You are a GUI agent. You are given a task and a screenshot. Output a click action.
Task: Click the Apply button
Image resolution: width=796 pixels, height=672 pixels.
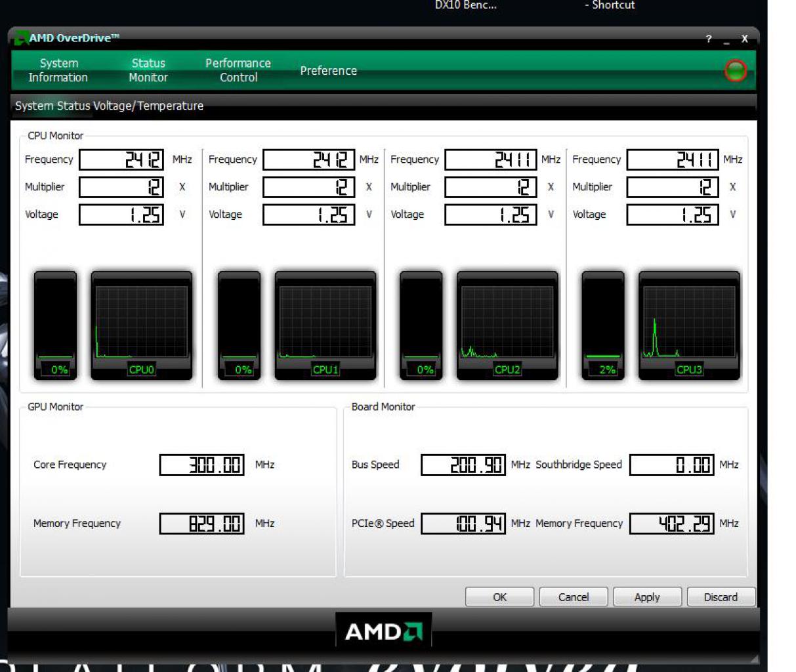coord(647,597)
